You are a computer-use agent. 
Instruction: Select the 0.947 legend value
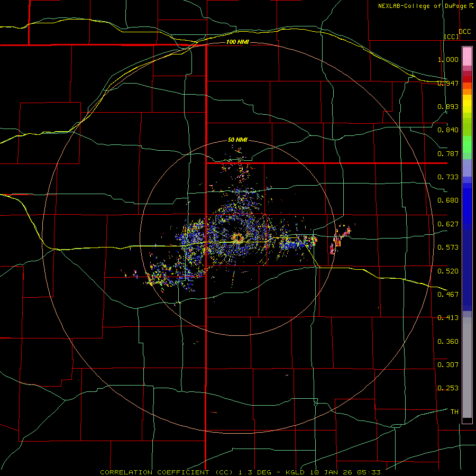point(448,83)
